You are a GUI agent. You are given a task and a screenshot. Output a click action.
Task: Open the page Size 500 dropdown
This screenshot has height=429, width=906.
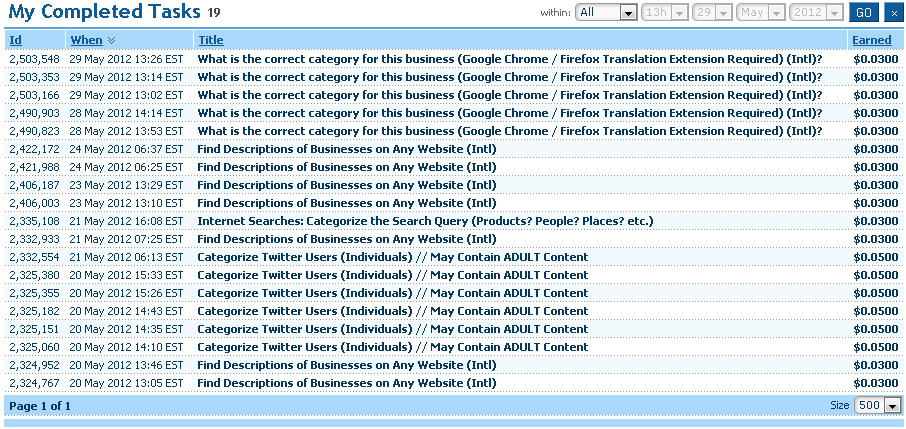877,405
